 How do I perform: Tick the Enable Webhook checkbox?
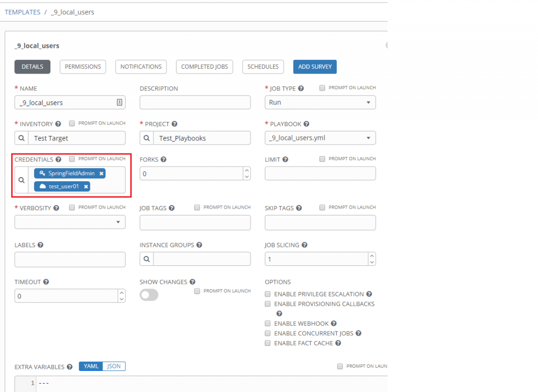tap(267, 323)
